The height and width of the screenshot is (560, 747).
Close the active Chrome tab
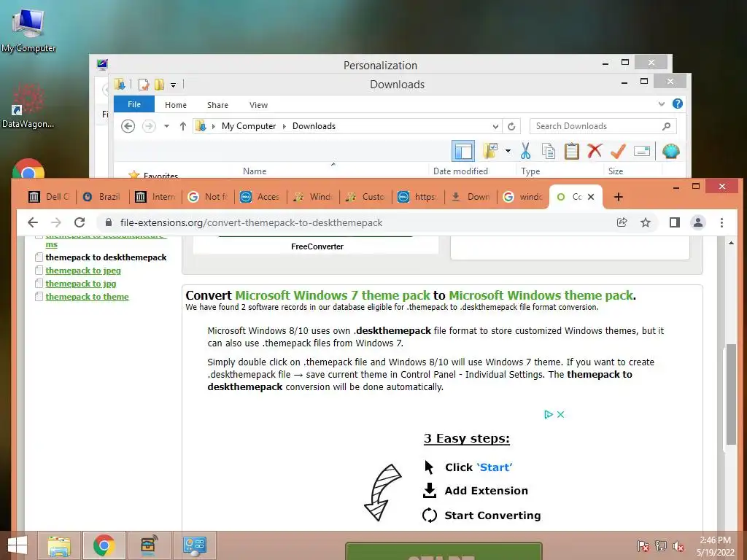[x=591, y=197]
